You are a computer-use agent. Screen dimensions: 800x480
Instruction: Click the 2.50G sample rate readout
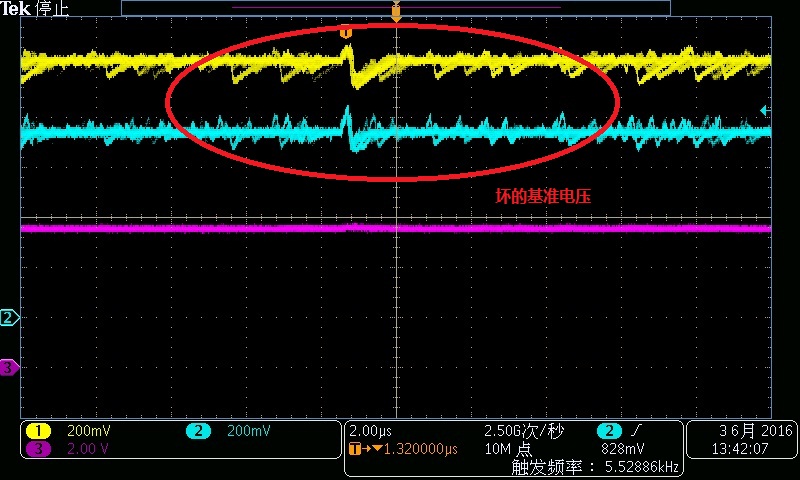pos(524,431)
